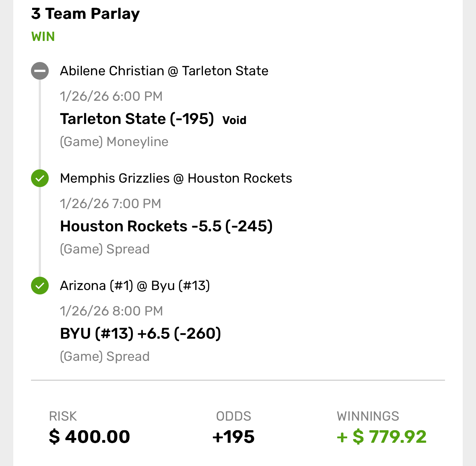Tap the Houston Rockets -5.5 (-245) pick
Image resolution: width=476 pixels, height=466 pixels.
point(166,226)
